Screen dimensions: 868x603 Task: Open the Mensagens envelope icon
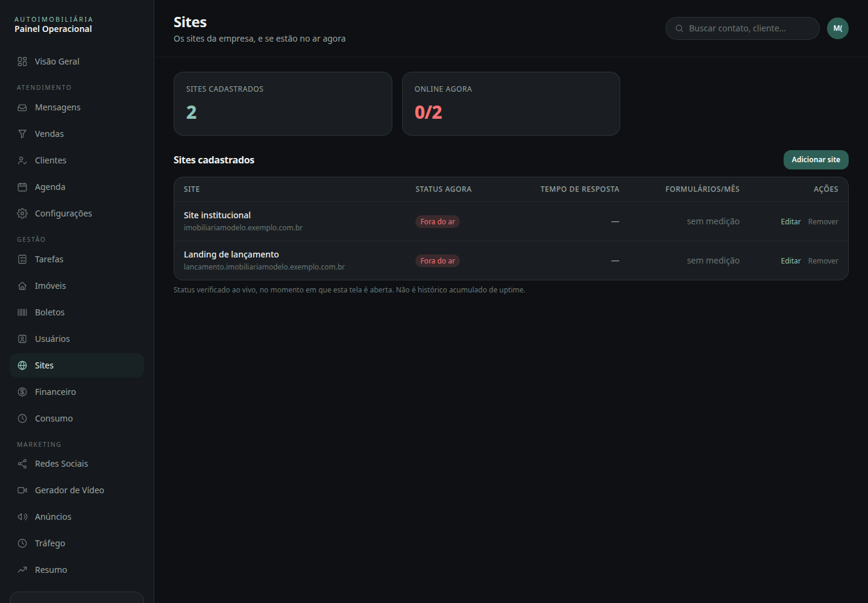[x=22, y=107]
